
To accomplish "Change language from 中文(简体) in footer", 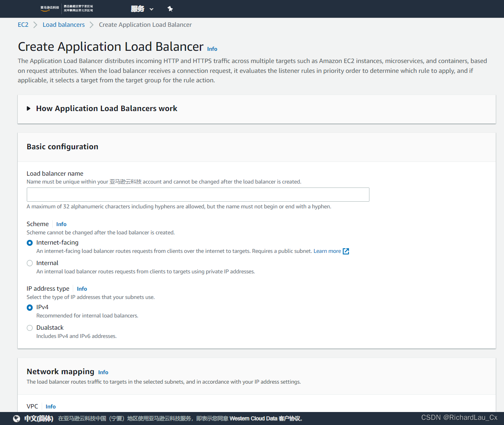I will pyautogui.click(x=39, y=418).
